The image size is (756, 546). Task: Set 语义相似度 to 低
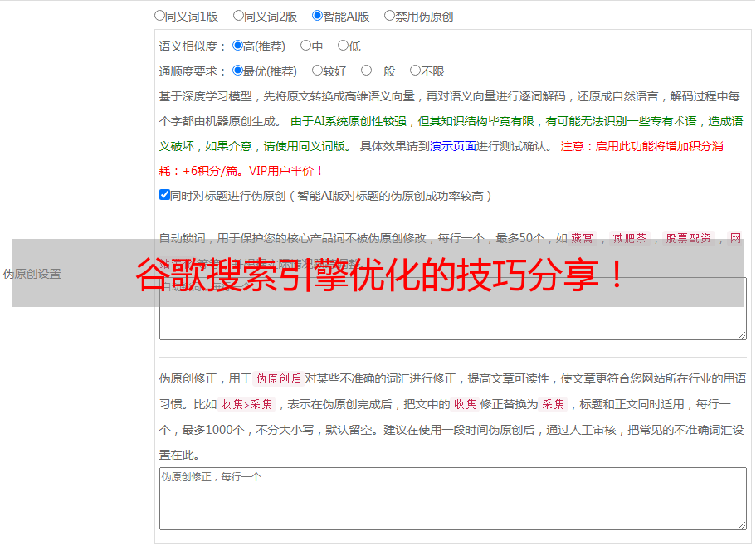click(x=343, y=46)
